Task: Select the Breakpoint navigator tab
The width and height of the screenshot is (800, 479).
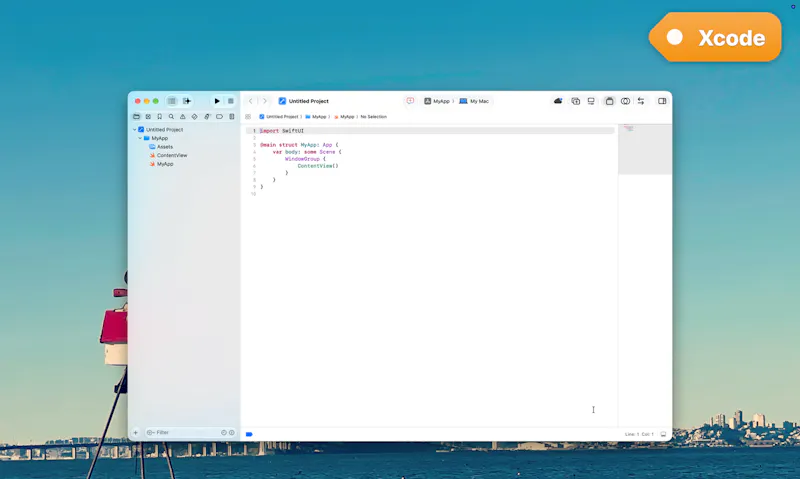Action: tap(219, 117)
